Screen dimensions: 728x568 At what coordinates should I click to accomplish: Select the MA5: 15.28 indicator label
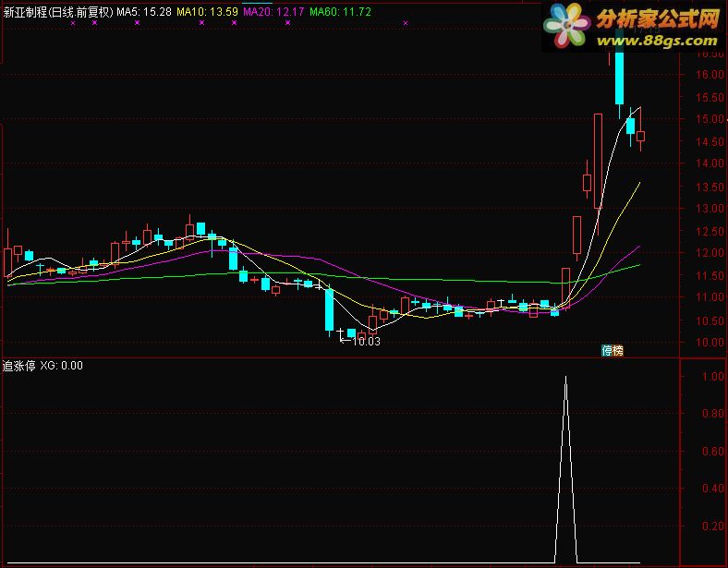coord(144,12)
